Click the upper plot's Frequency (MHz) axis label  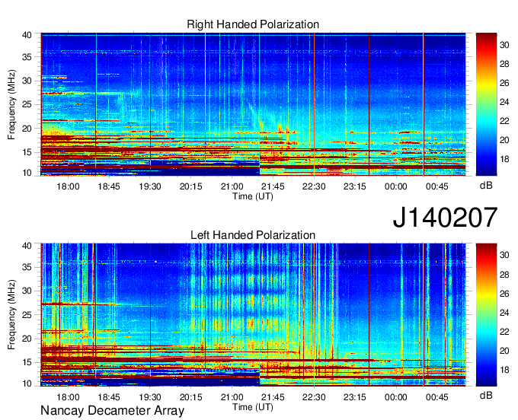11,104
